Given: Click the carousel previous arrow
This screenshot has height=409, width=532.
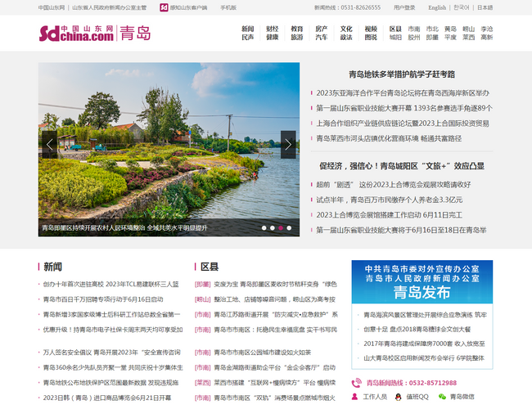Looking at the screenshot, I should [x=50, y=145].
